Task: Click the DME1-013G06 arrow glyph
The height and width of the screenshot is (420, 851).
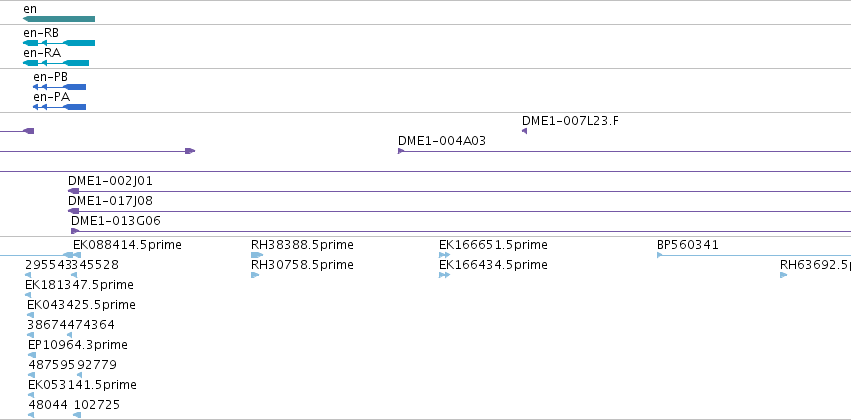Action: [x=75, y=231]
